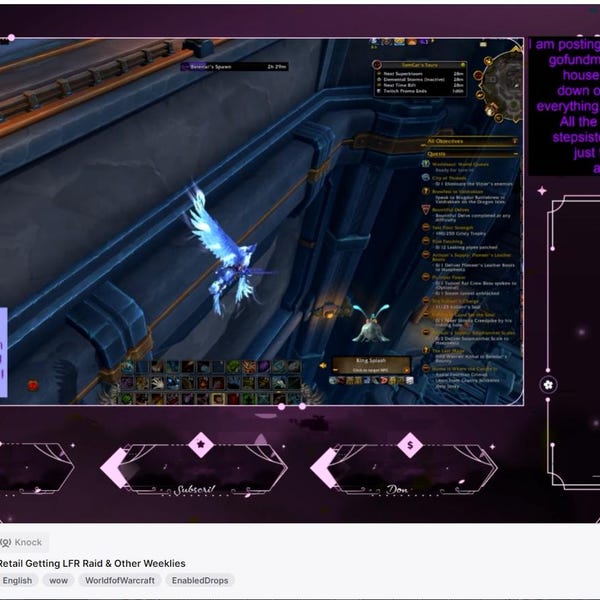Select the 'Next Time Rift' timer row

[420, 85]
